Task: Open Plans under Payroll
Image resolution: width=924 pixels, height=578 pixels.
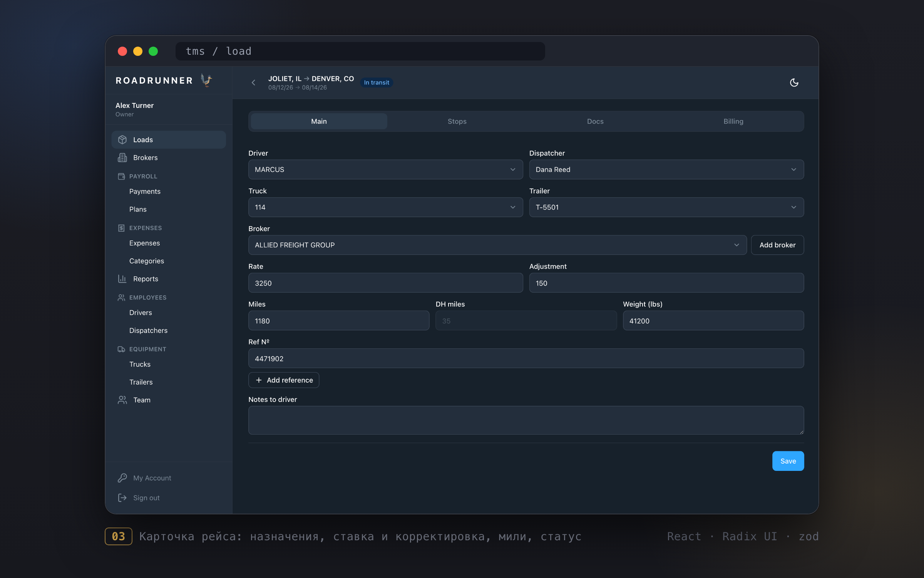Action: (x=138, y=209)
